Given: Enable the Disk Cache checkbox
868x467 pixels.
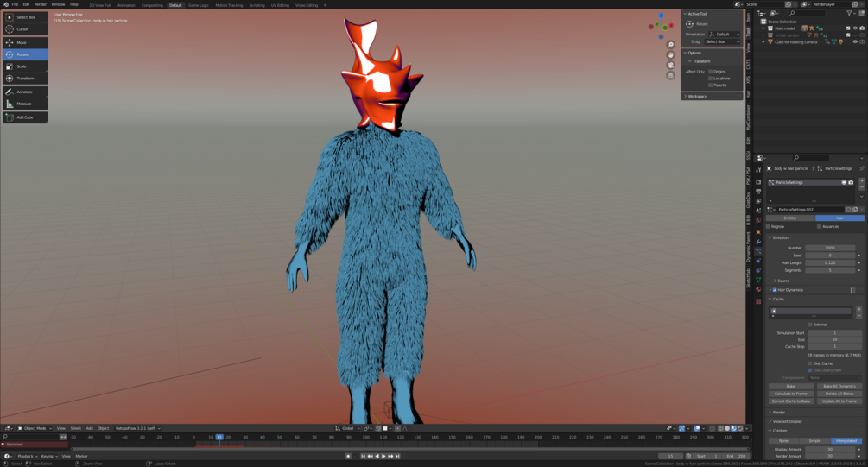Looking at the screenshot, I should [810, 363].
